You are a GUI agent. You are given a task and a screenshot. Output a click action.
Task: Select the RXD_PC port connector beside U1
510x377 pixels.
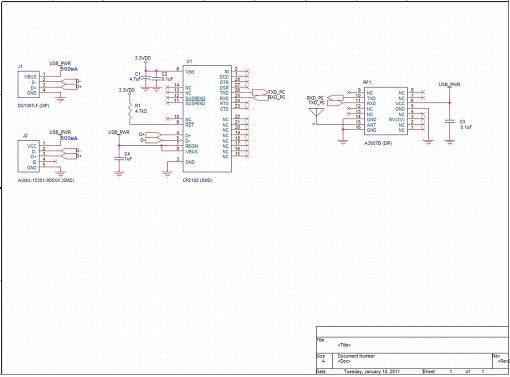click(x=260, y=98)
